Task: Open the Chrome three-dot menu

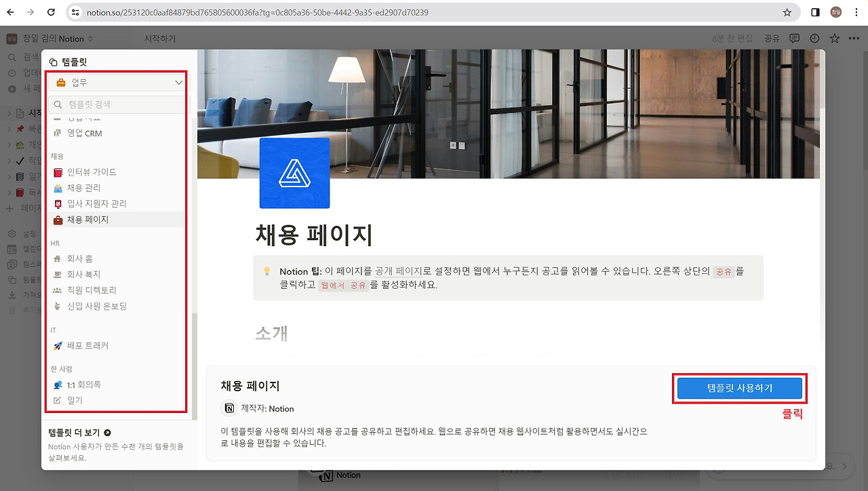Action: 856,12
